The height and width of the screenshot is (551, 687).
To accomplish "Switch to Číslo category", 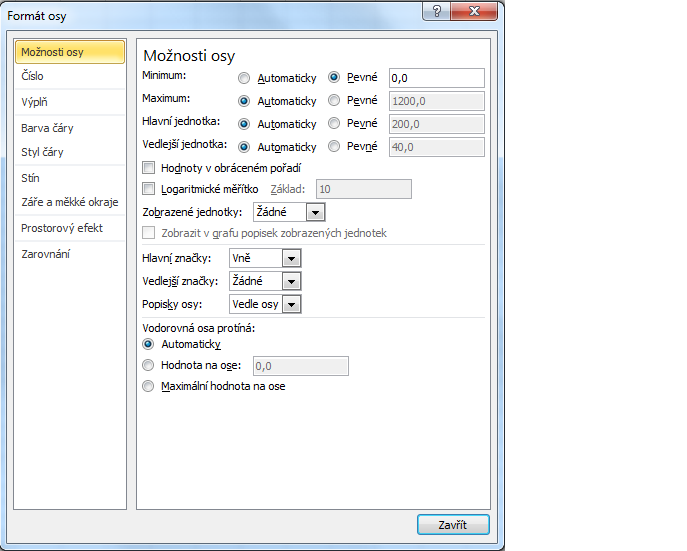I will pos(33,76).
